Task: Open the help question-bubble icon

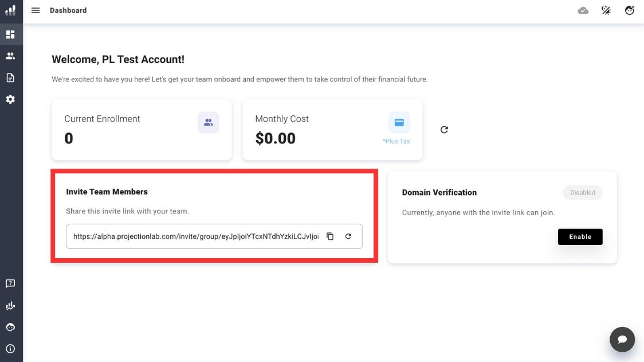Action: [10, 283]
